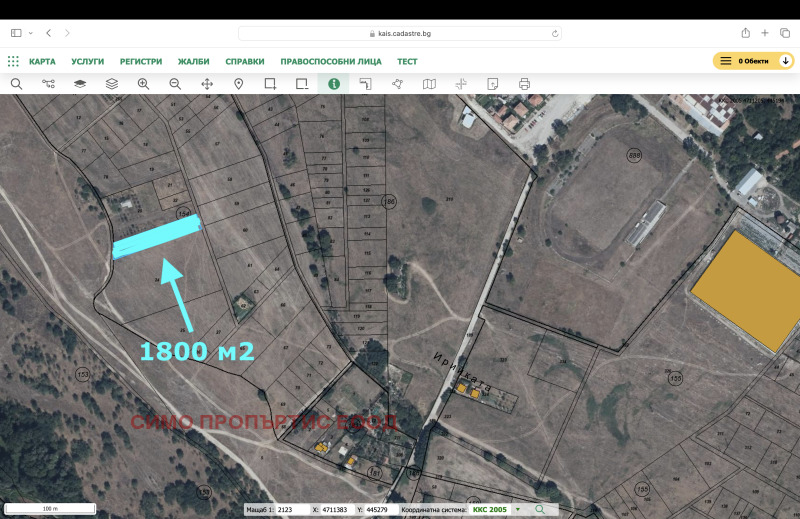Open the green apps grid menu

click(x=13, y=61)
